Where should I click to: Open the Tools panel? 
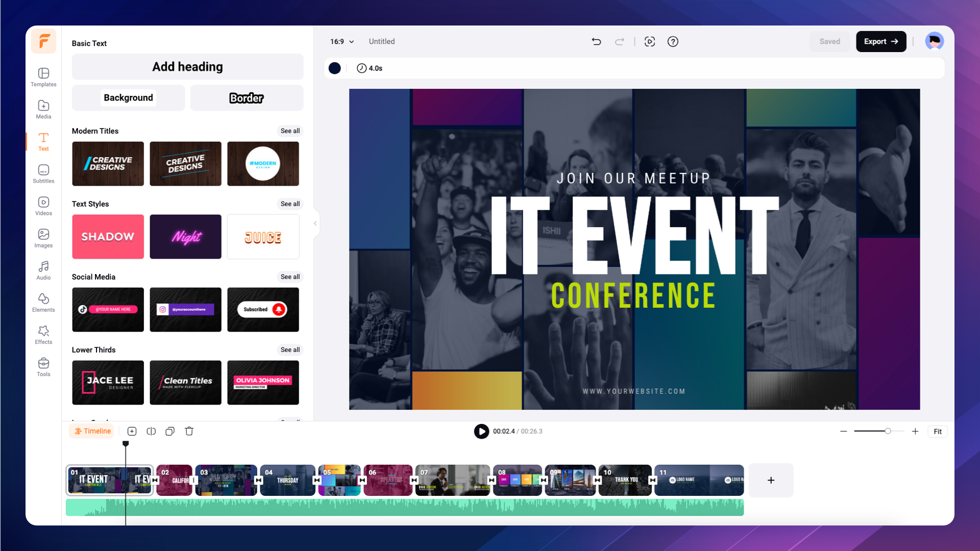tap(44, 367)
